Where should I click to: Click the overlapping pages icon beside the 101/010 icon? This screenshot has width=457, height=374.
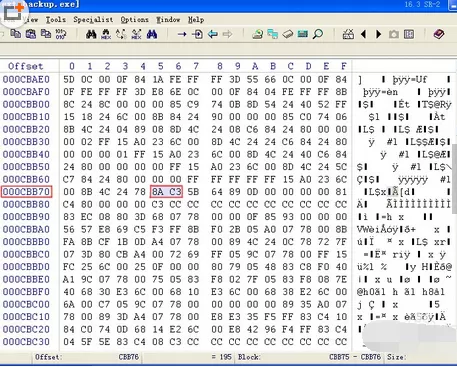coord(46,34)
